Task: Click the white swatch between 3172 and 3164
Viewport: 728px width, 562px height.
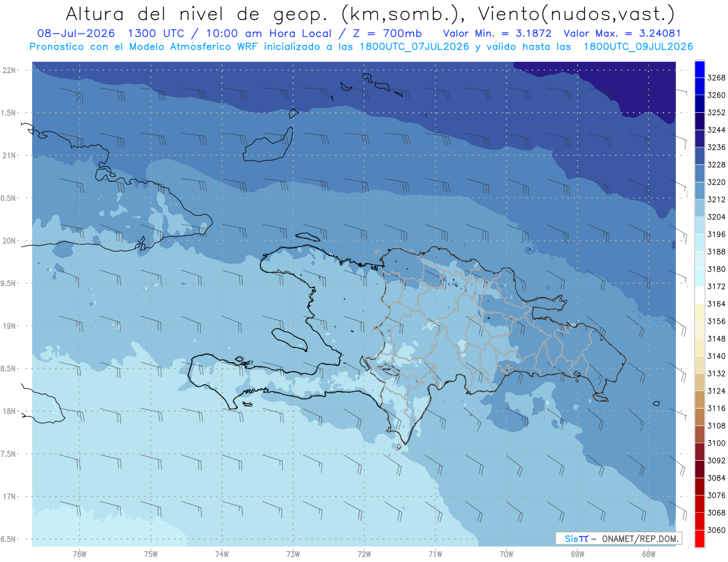Action: pos(699,295)
